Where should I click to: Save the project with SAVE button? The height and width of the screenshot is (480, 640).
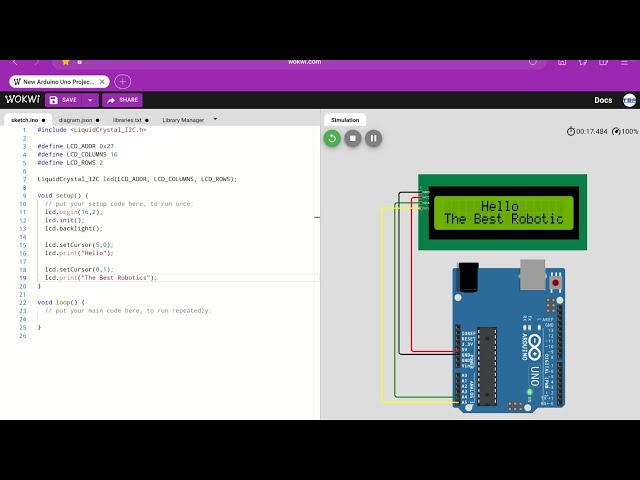click(64, 100)
